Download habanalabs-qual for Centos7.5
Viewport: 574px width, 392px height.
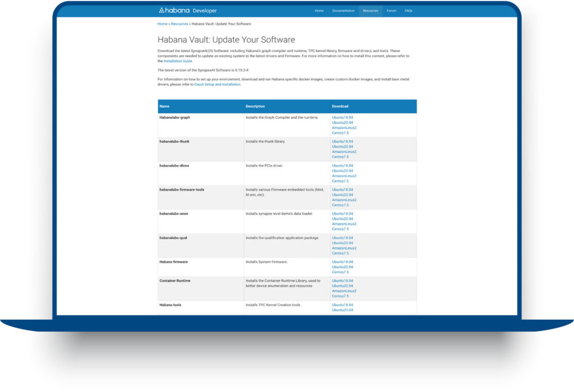pyautogui.click(x=340, y=253)
